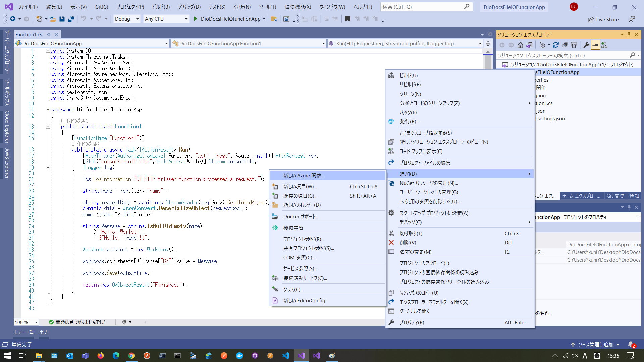
Task: Click Collapse All icon in Solution Explorer
Action: [565, 45]
